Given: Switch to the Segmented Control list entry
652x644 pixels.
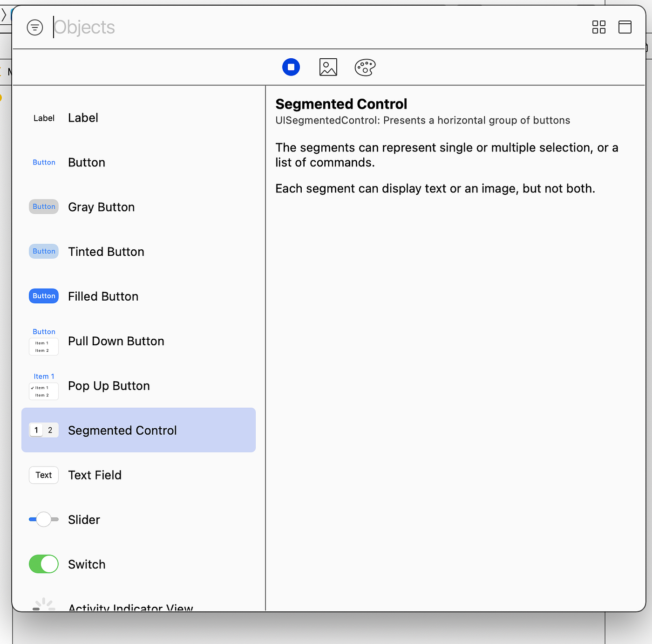Looking at the screenshot, I should 122,430.
